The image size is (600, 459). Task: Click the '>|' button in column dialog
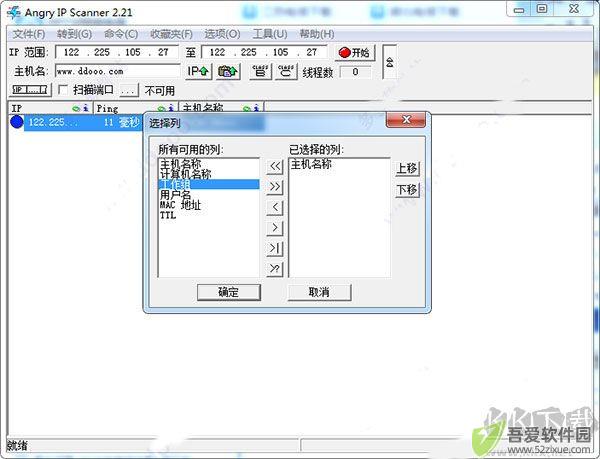275,249
